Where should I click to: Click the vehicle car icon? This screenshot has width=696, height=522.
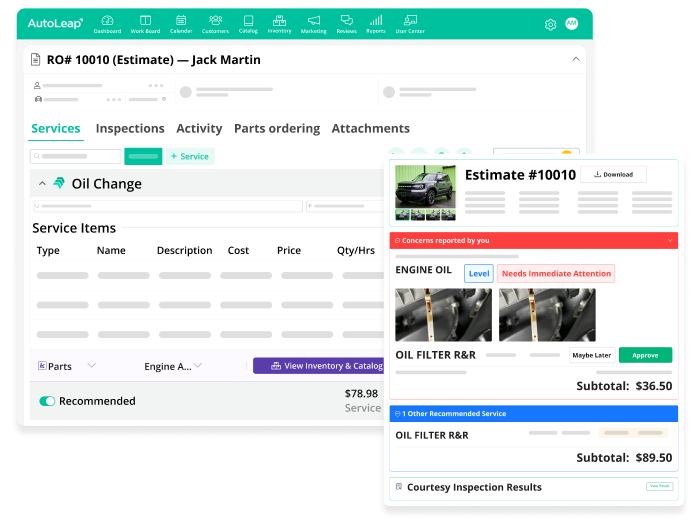[x=38, y=99]
